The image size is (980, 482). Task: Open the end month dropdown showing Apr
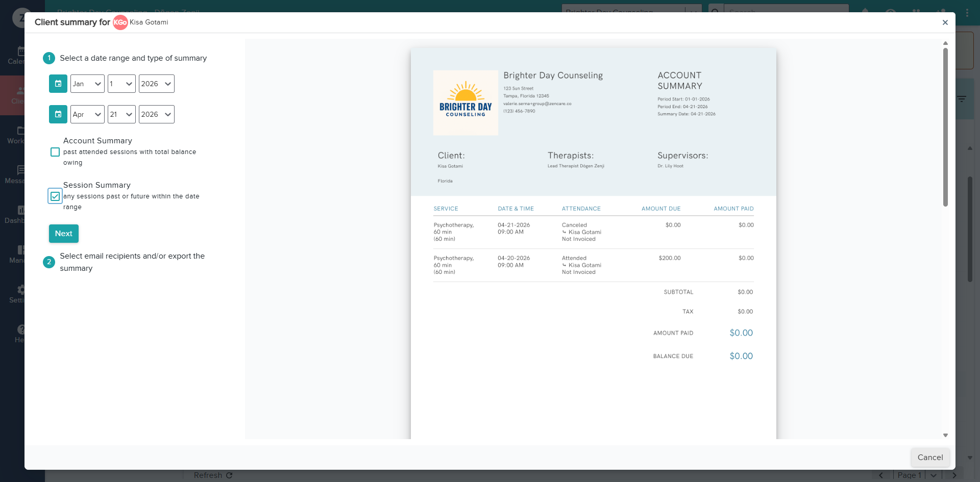87,114
